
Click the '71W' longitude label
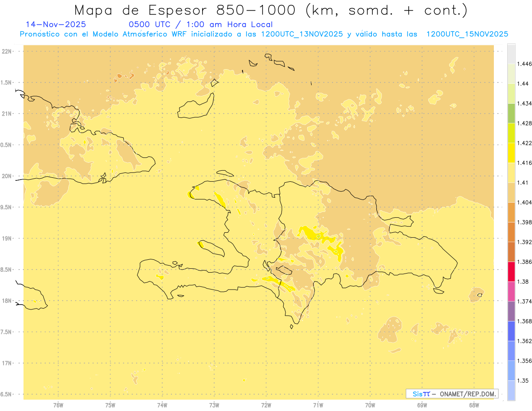click(x=318, y=405)
